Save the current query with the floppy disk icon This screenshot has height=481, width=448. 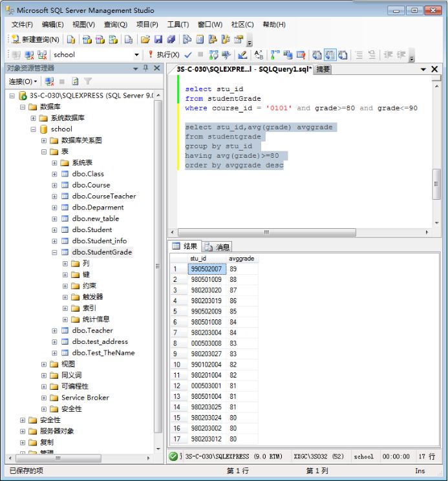[x=158, y=39]
